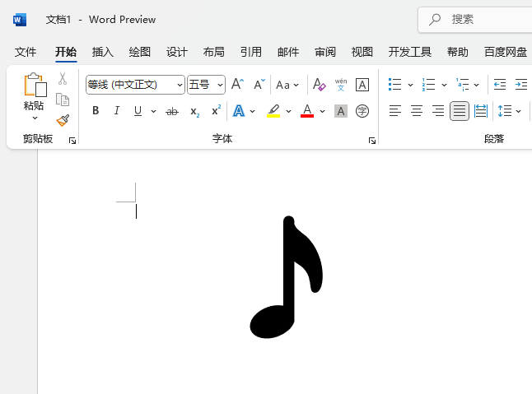The width and height of the screenshot is (532, 394).
Task: Open line spacing options icon
Action: [504, 111]
